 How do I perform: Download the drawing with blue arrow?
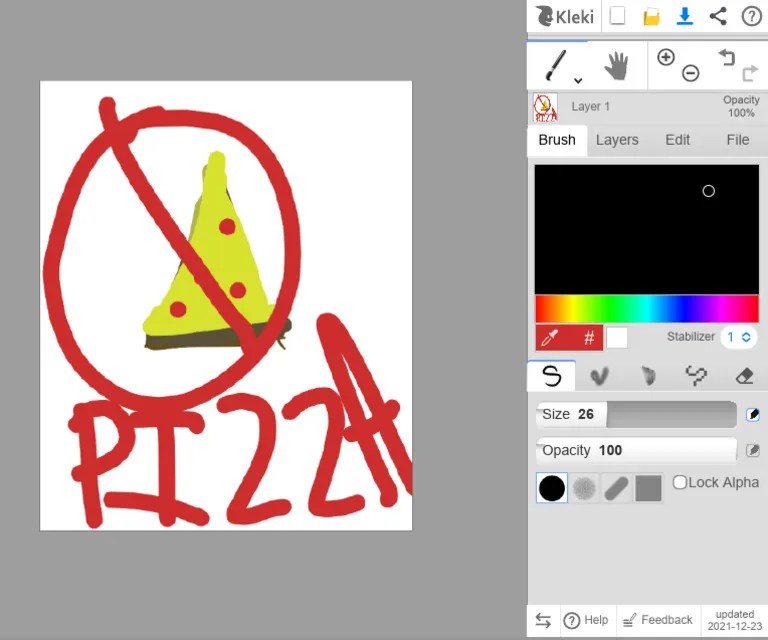pos(684,16)
